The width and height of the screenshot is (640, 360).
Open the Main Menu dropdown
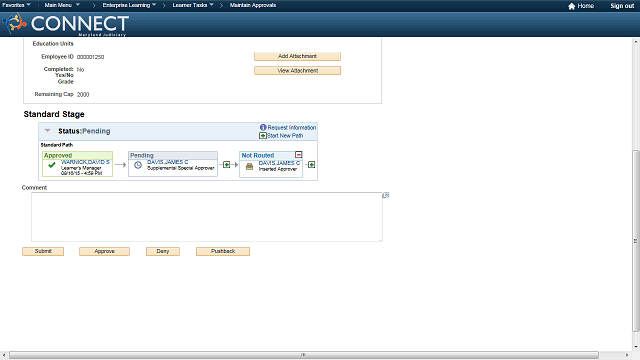(x=62, y=5)
